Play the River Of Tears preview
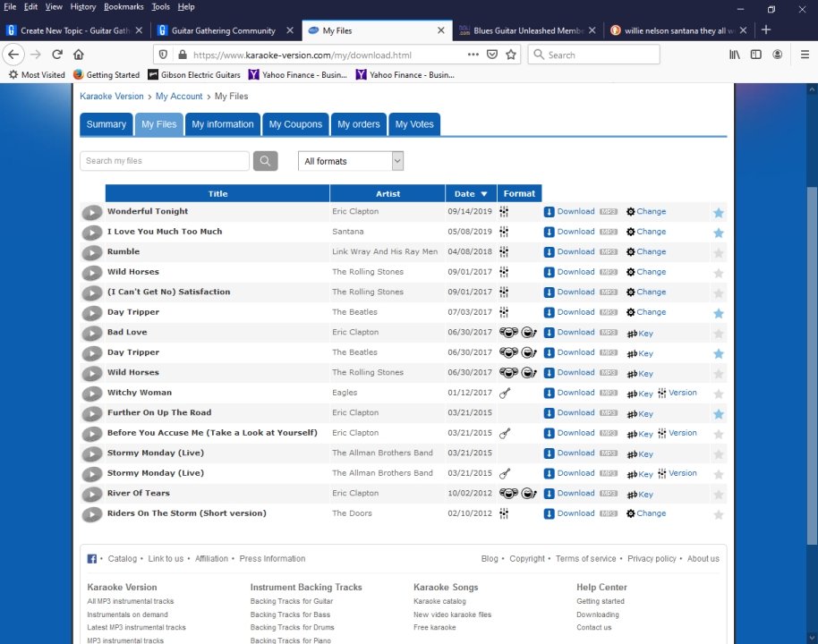Image resolution: width=818 pixels, height=644 pixels. point(92,495)
